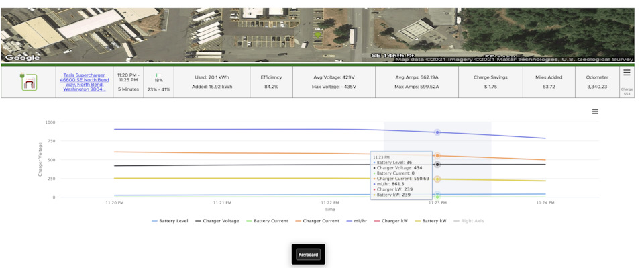Toggle the Charger kW series in legend

click(391, 221)
